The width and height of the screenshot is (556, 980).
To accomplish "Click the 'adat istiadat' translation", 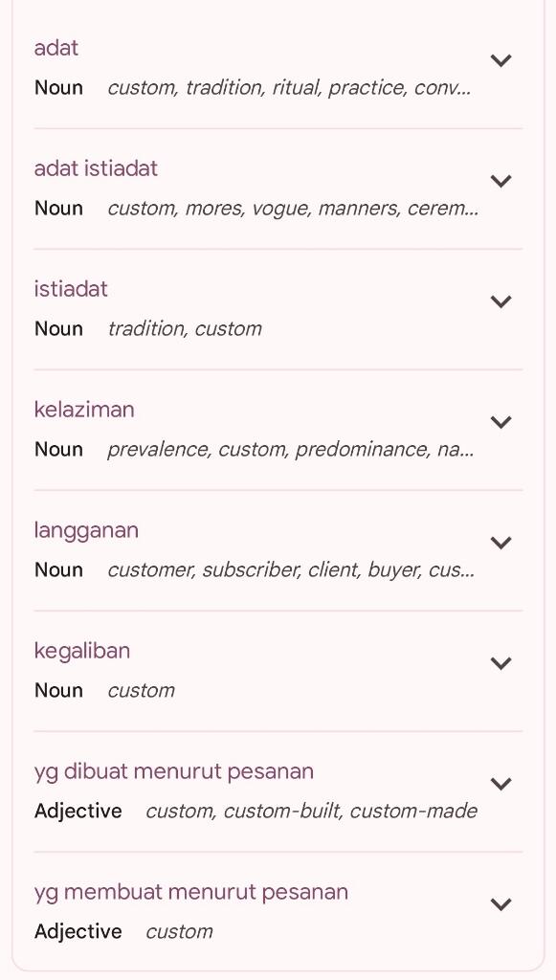I will point(97,167).
